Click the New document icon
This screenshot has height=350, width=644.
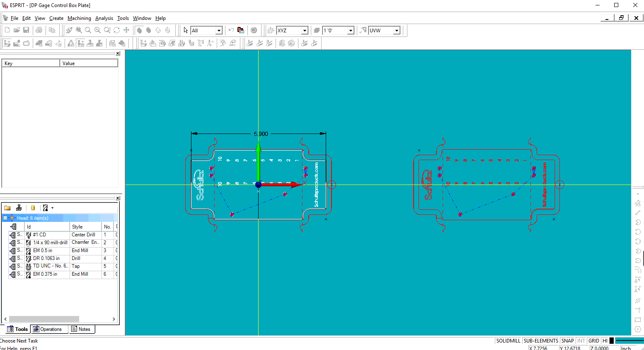click(7, 30)
